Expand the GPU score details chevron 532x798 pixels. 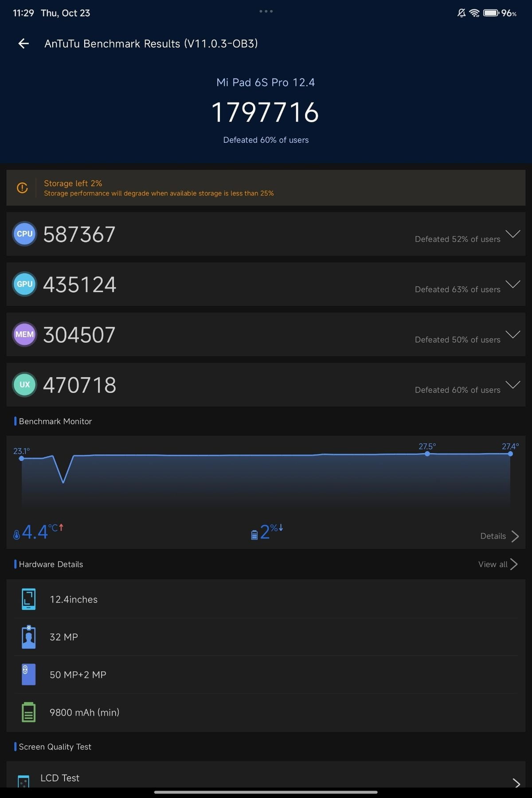513,284
